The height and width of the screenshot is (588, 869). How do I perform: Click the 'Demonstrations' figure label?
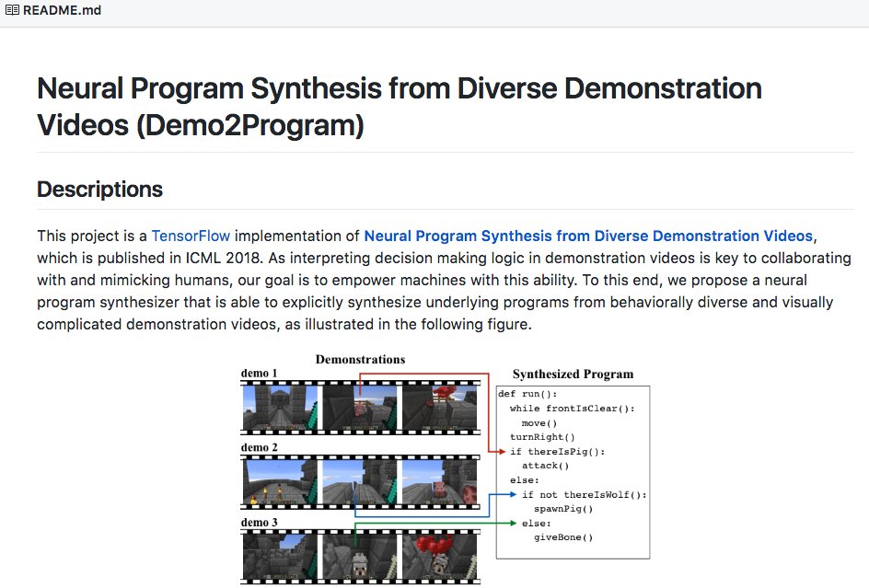point(360,359)
